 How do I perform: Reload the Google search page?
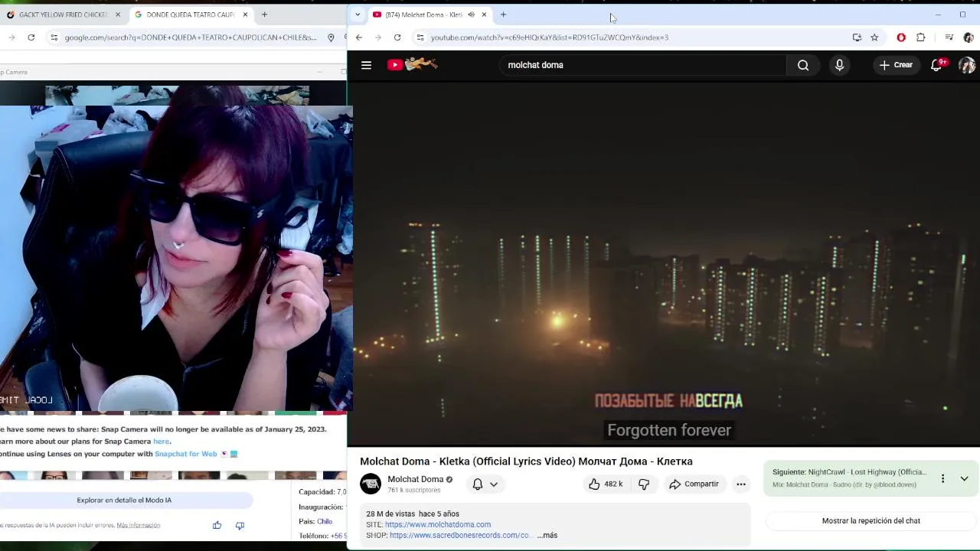click(x=31, y=37)
